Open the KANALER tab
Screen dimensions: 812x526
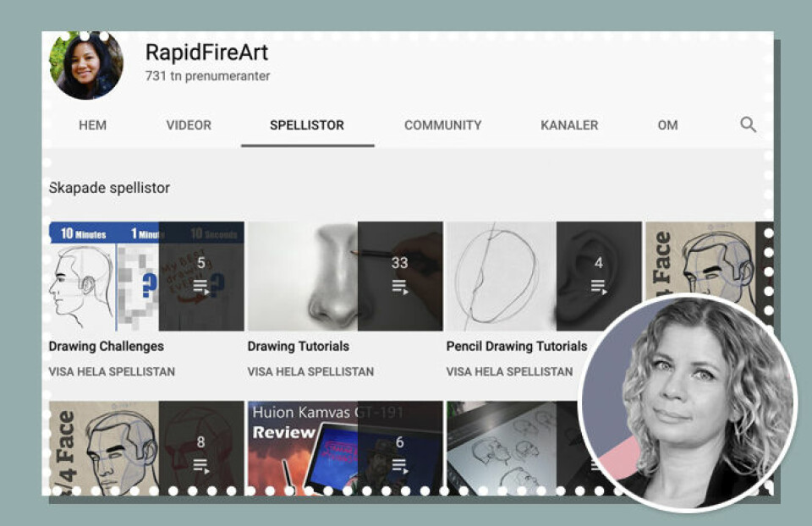pyautogui.click(x=569, y=125)
